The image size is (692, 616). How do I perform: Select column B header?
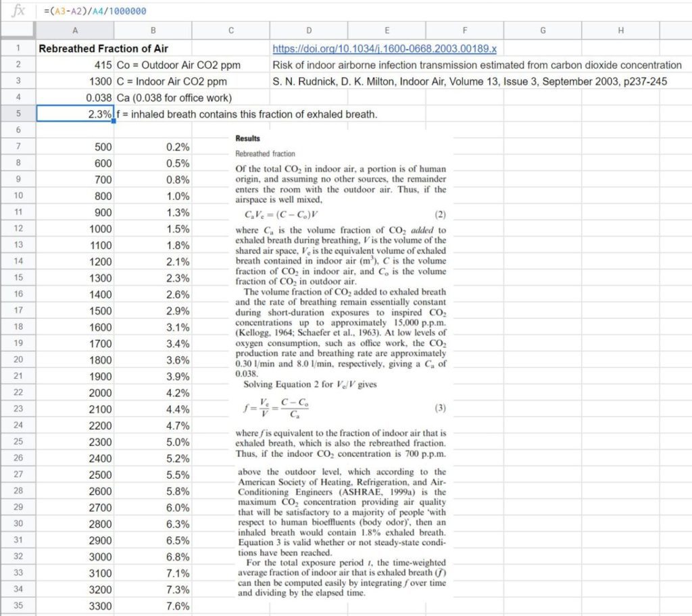pos(153,30)
